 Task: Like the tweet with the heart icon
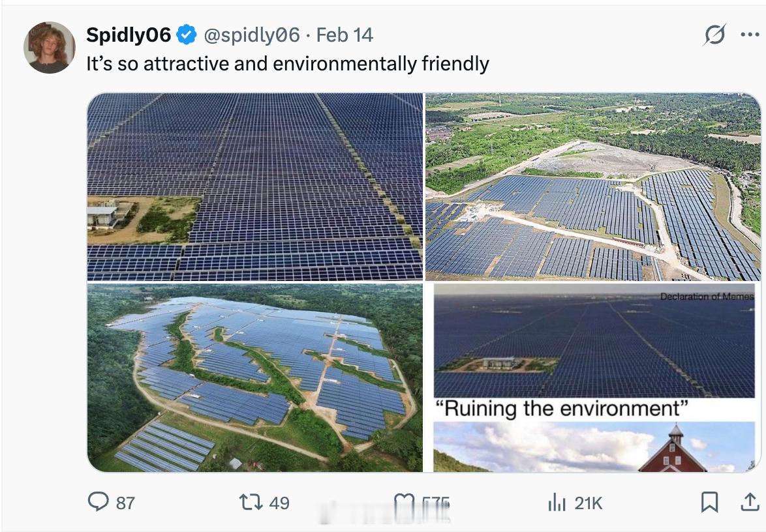[405, 502]
